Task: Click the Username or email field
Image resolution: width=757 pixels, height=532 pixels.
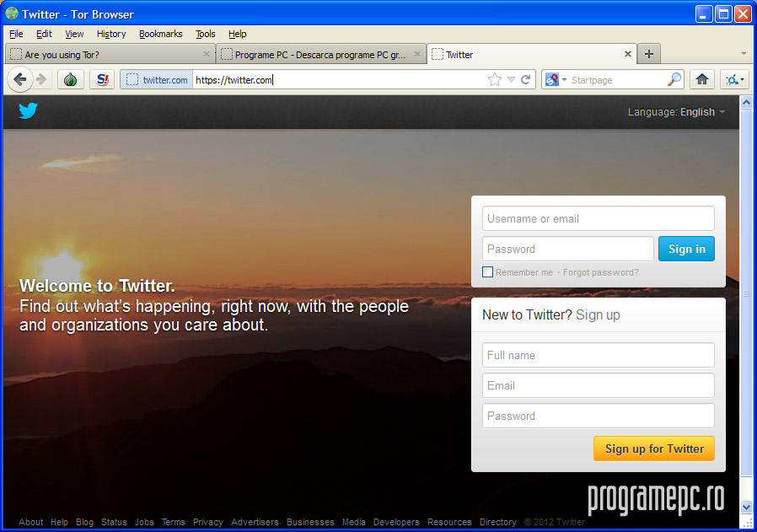Action: tap(599, 218)
